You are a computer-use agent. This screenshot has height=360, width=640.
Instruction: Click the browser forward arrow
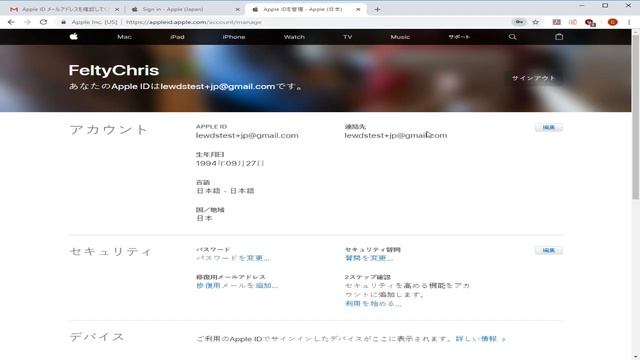pyautogui.click(x=27, y=22)
